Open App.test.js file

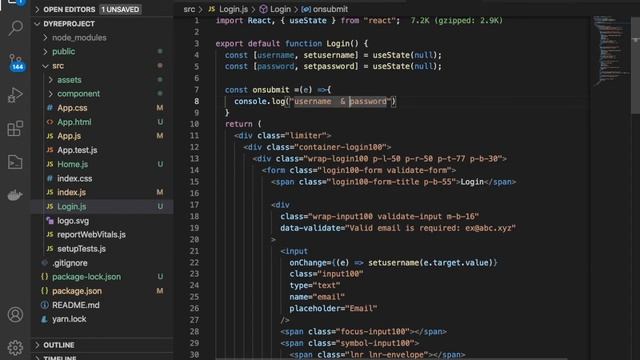pyautogui.click(x=103, y=150)
